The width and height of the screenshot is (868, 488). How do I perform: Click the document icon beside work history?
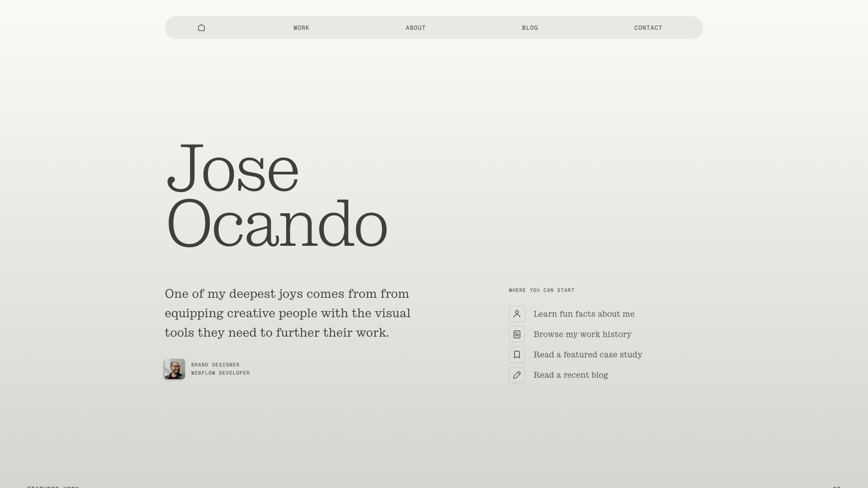517,334
